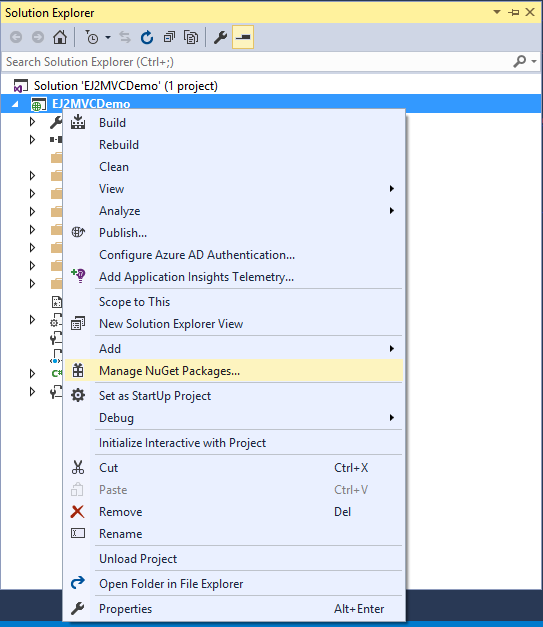The height and width of the screenshot is (627, 543).
Task: Click the Pending Changes Filter clock icon
Action: [x=92, y=38]
